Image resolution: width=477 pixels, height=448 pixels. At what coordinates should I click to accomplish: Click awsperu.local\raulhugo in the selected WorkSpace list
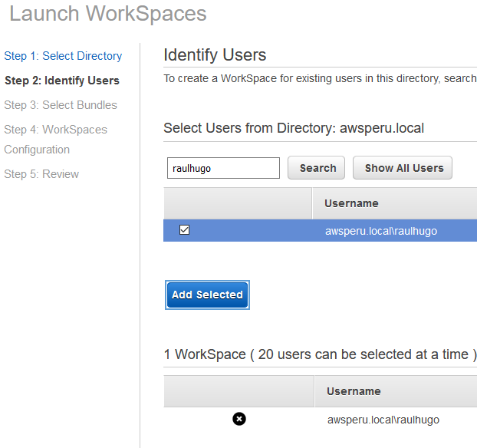point(383,420)
